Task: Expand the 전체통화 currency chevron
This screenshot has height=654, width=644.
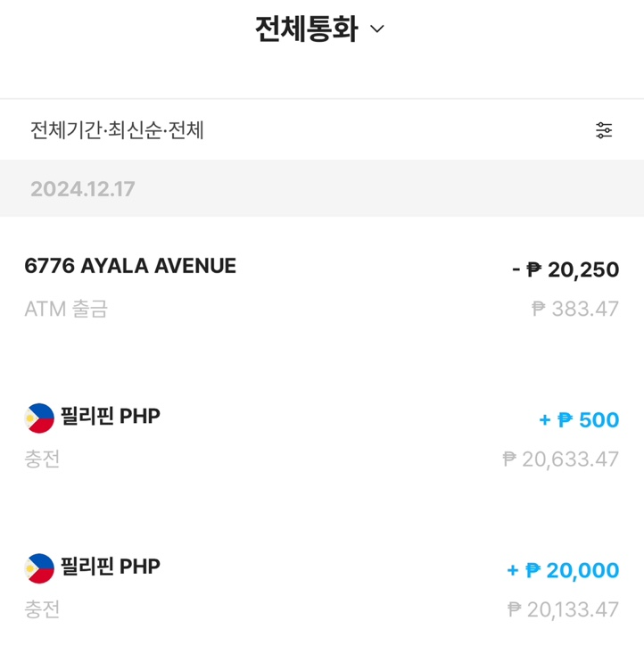Action: [x=377, y=29]
